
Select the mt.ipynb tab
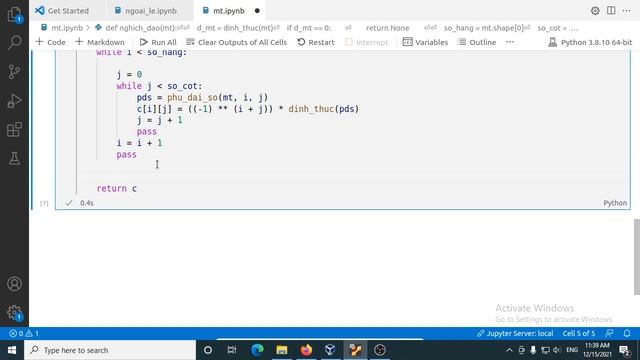(x=223, y=11)
